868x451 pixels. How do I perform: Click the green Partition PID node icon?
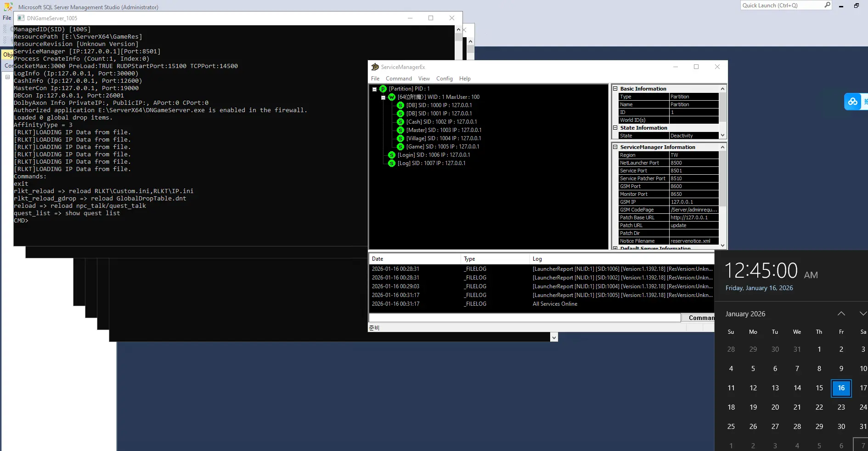click(x=383, y=89)
